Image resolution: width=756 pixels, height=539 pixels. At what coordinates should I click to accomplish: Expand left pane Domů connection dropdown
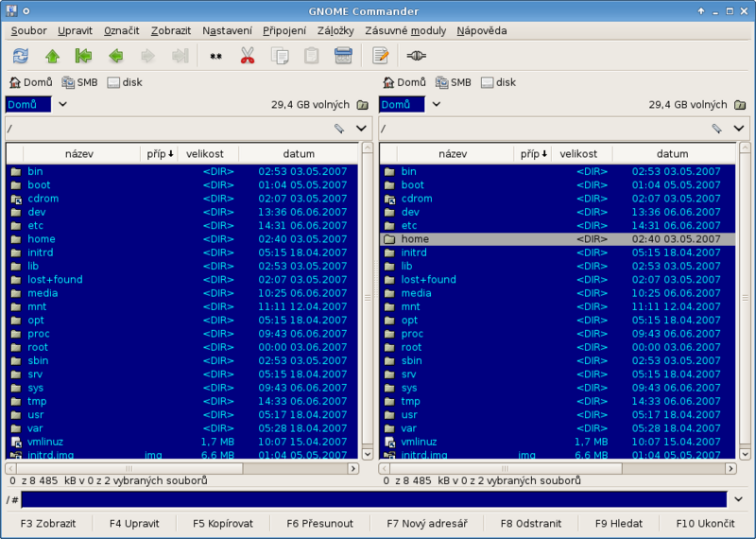point(62,104)
